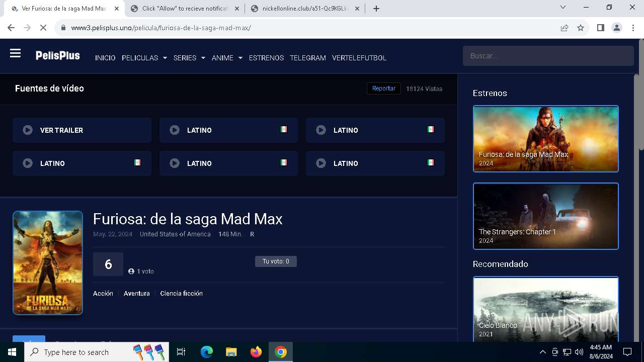Click the Chrome taskbar icon
Viewport: 644px width, 362px height.
[x=281, y=352]
